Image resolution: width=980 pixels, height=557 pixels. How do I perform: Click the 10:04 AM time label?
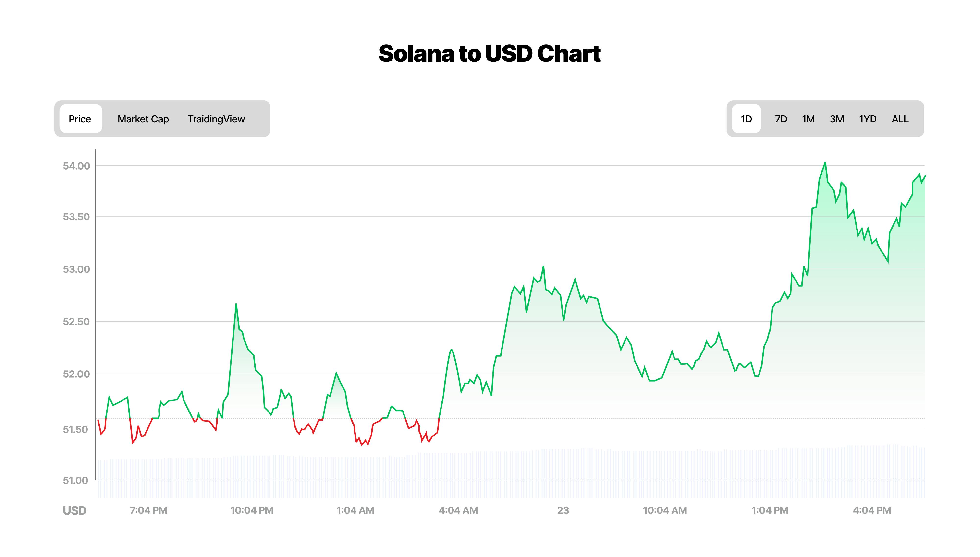[x=665, y=510]
